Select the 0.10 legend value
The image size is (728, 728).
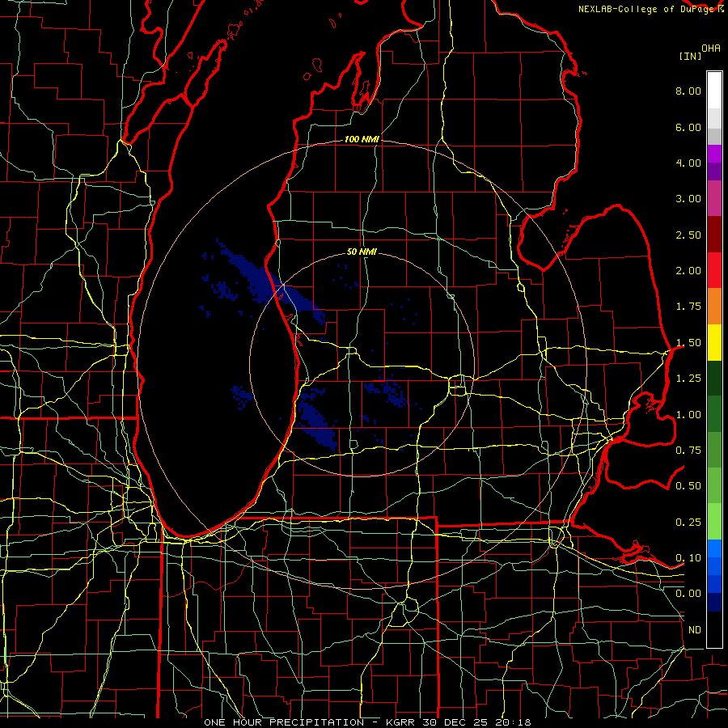688,558
